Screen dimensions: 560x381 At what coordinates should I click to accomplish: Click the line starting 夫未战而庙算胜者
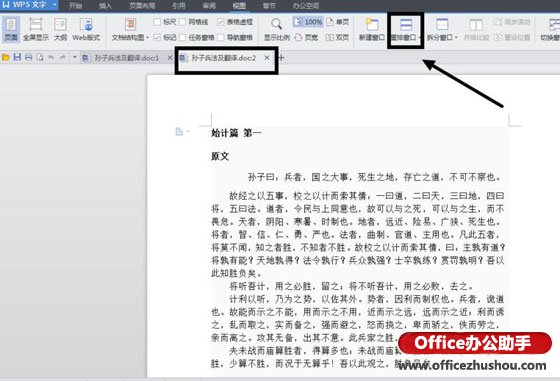pyautogui.click(x=315, y=350)
